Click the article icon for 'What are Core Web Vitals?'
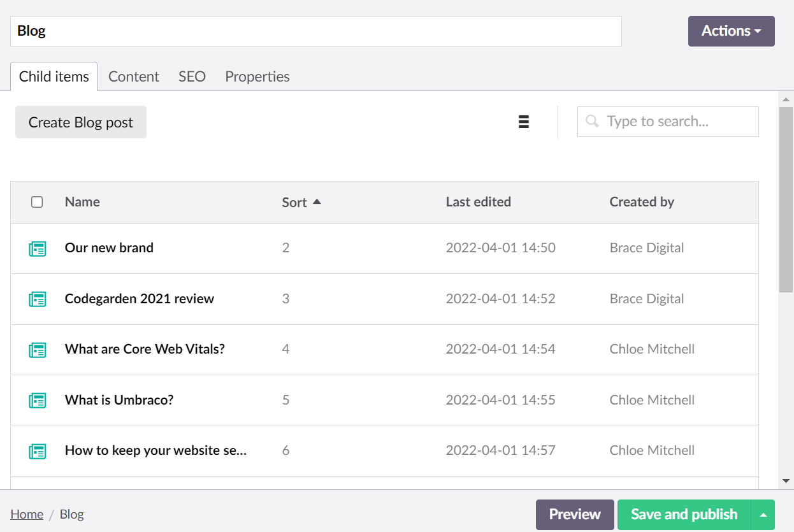Image resolution: width=794 pixels, height=532 pixels. tap(38, 350)
